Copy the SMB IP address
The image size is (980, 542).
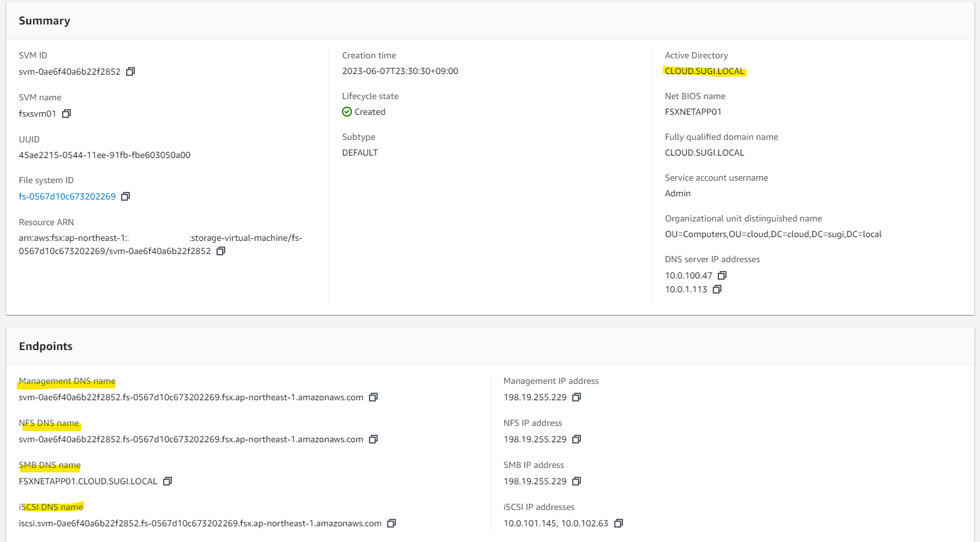(x=577, y=481)
